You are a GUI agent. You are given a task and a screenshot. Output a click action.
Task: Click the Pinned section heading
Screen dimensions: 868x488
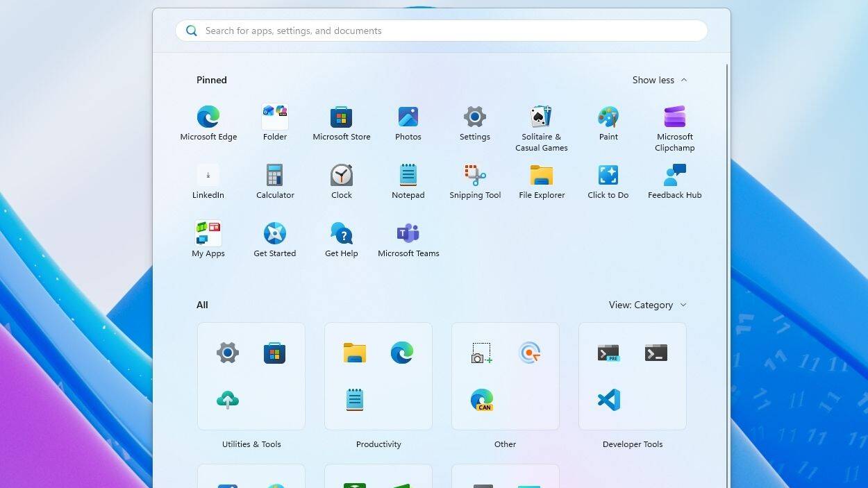(212, 80)
